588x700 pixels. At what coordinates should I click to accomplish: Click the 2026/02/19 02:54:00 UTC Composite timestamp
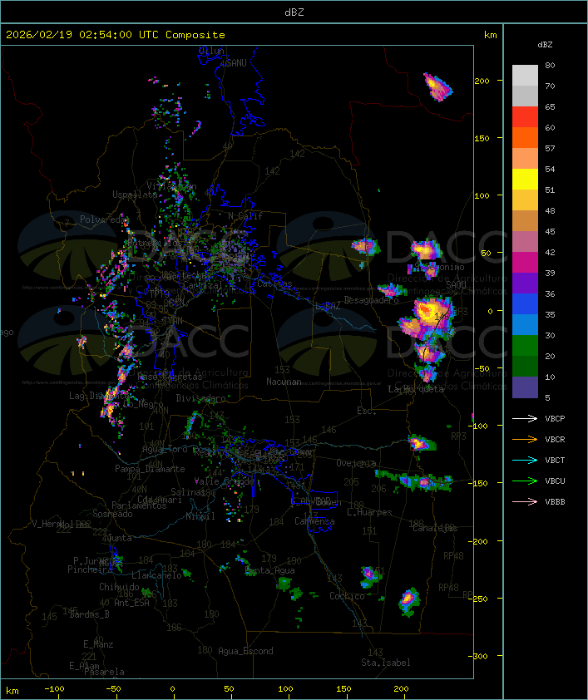pyautogui.click(x=116, y=34)
